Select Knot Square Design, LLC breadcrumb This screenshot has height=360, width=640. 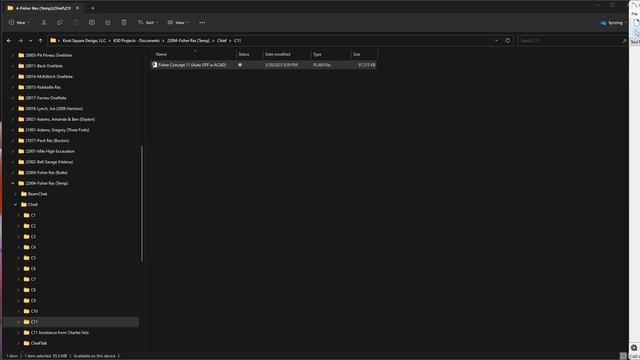tap(84, 40)
